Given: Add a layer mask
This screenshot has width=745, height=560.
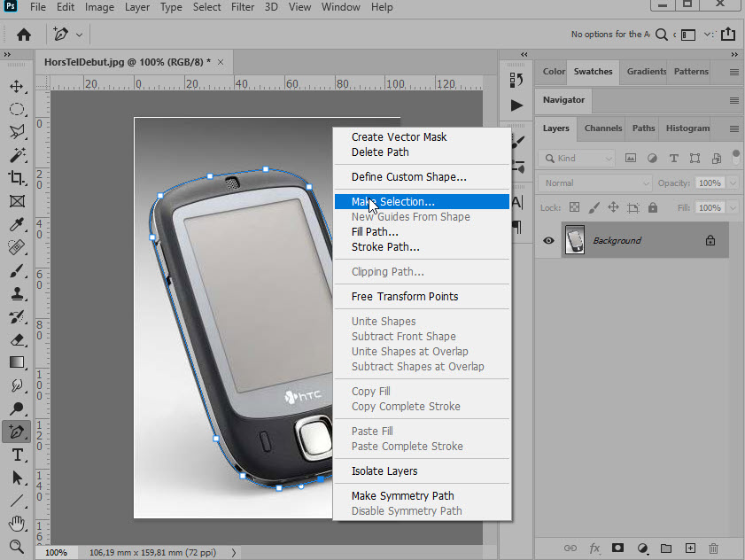Looking at the screenshot, I should (x=617, y=548).
